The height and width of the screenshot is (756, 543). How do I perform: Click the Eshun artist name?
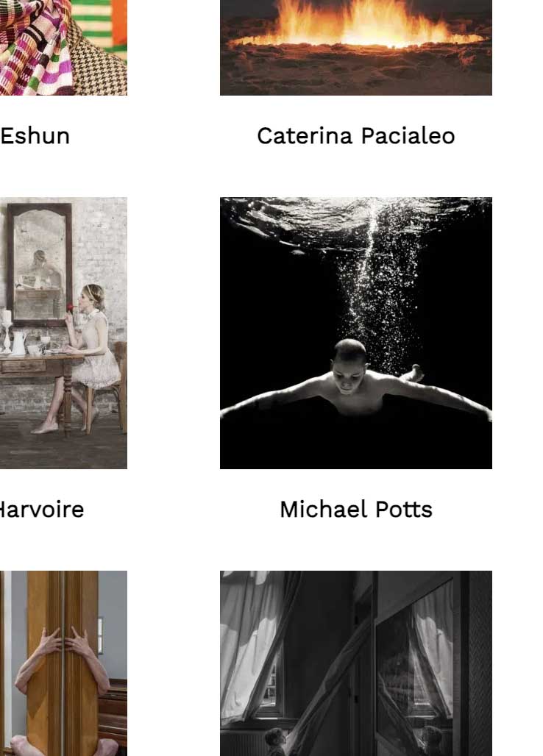point(35,136)
